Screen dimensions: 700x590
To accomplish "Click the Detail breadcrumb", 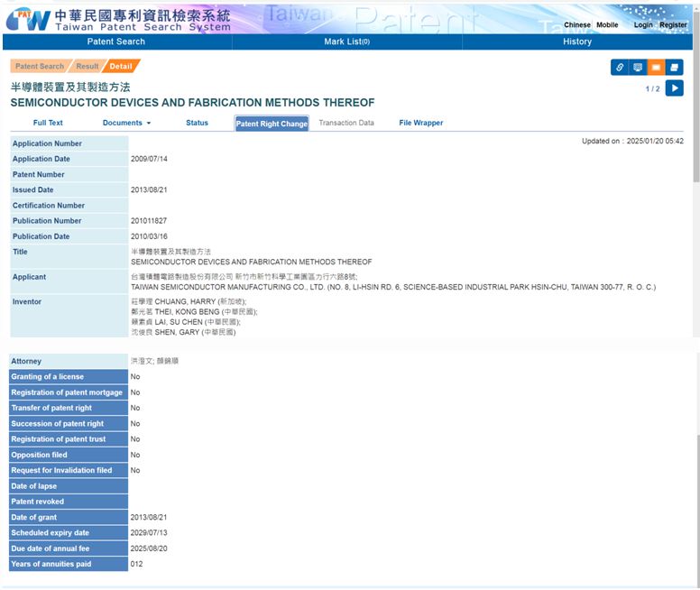I will point(121,66).
